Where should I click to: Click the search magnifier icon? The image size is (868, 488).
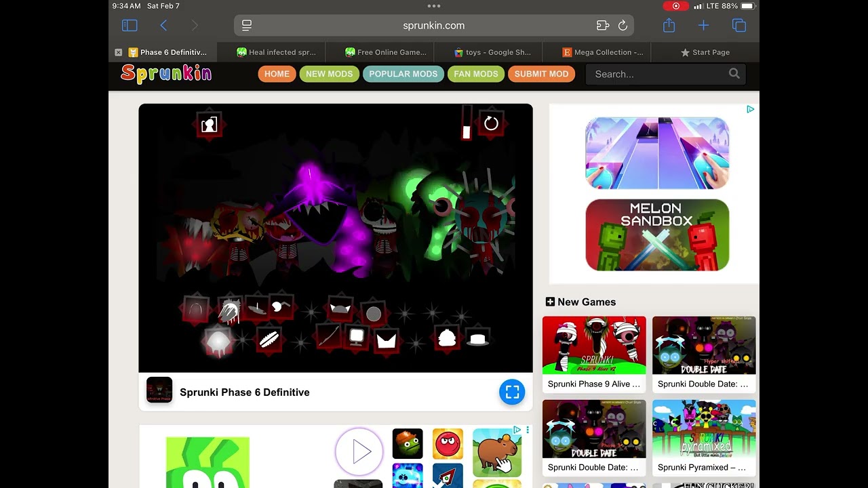pyautogui.click(x=734, y=74)
